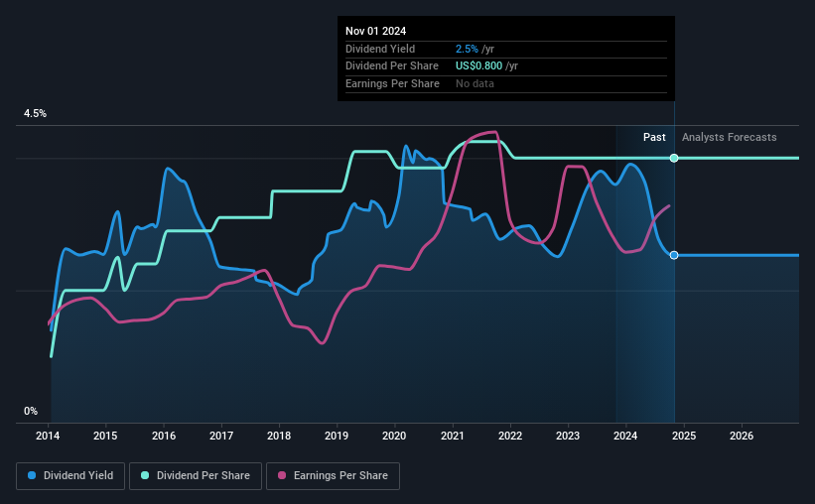Viewport: 815px width, 504px height.
Task: Click the 2015 x-axis label
Action: click(105, 436)
